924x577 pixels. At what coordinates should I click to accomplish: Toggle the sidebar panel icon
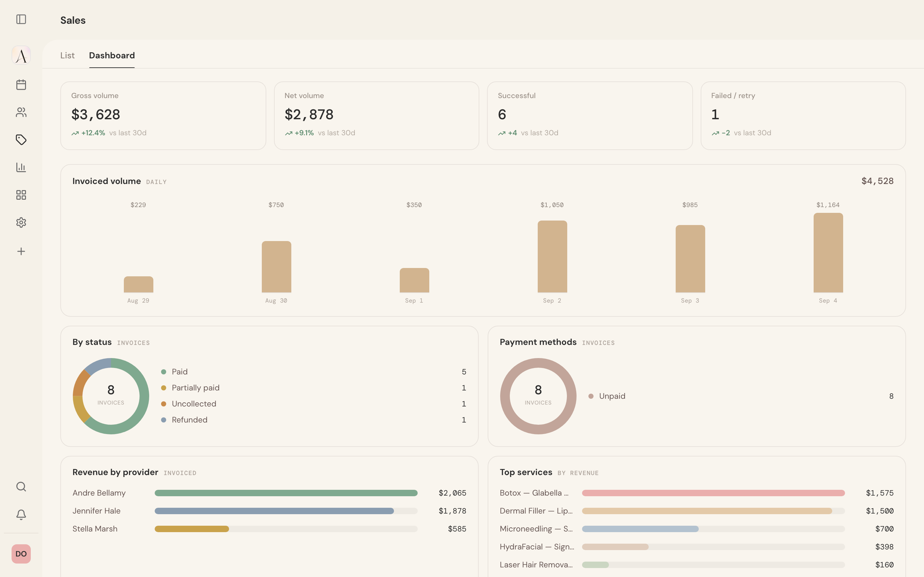tap(21, 19)
